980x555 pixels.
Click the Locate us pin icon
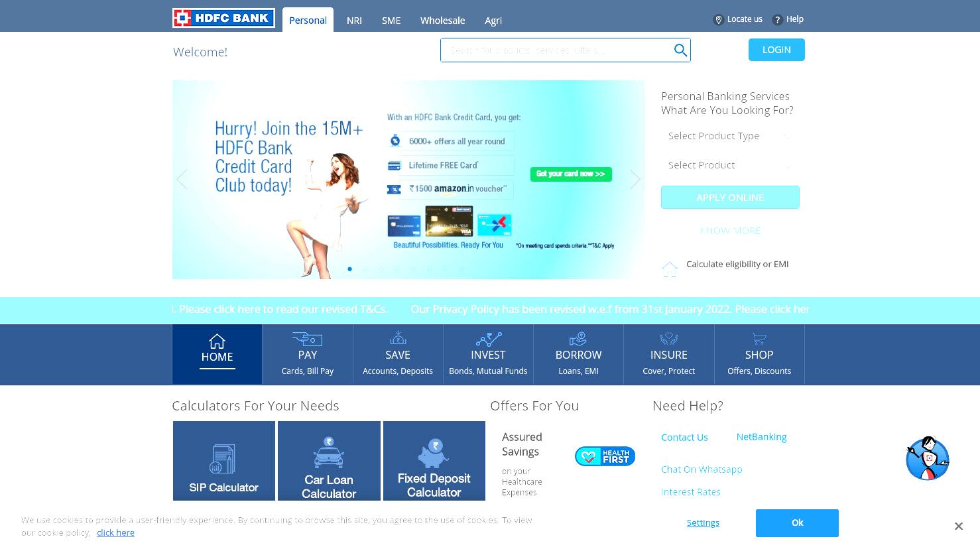(x=718, y=20)
